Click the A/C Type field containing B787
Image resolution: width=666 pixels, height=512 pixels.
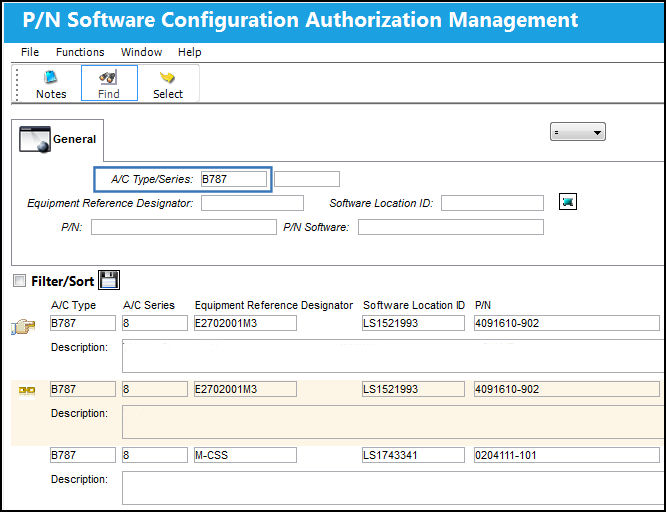tap(234, 179)
